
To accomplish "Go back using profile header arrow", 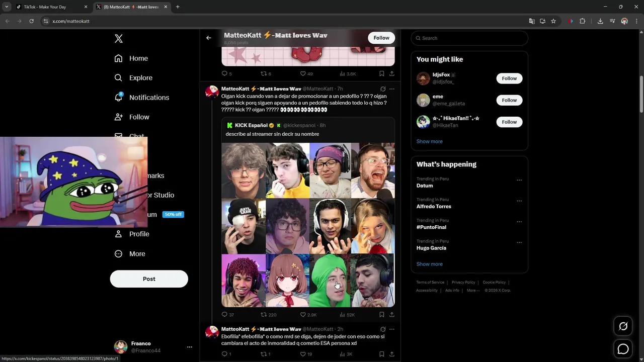I will pyautogui.click(x=208, y=38).
